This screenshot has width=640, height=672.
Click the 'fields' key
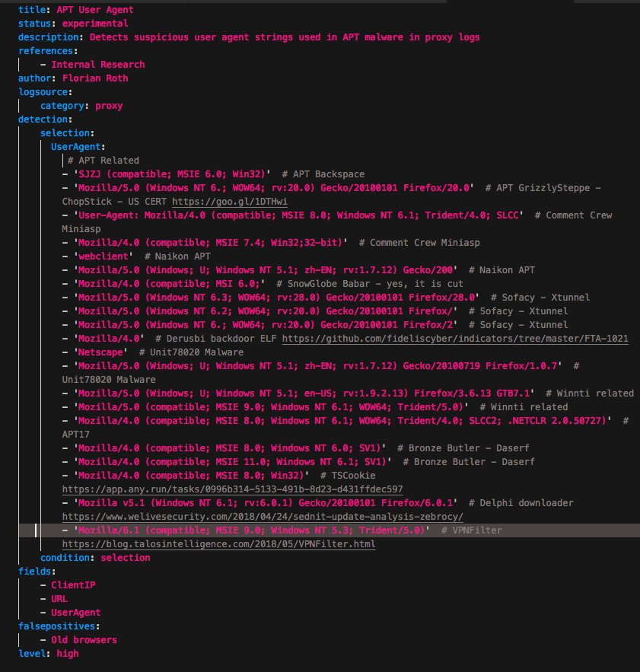[x=34, y=572]
